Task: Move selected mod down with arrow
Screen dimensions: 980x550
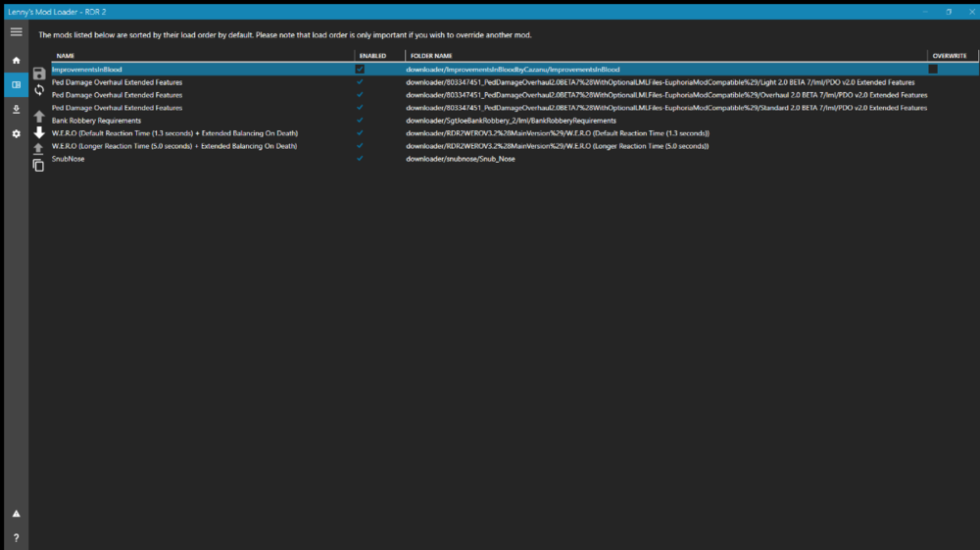Action: [x=38, y=132]
